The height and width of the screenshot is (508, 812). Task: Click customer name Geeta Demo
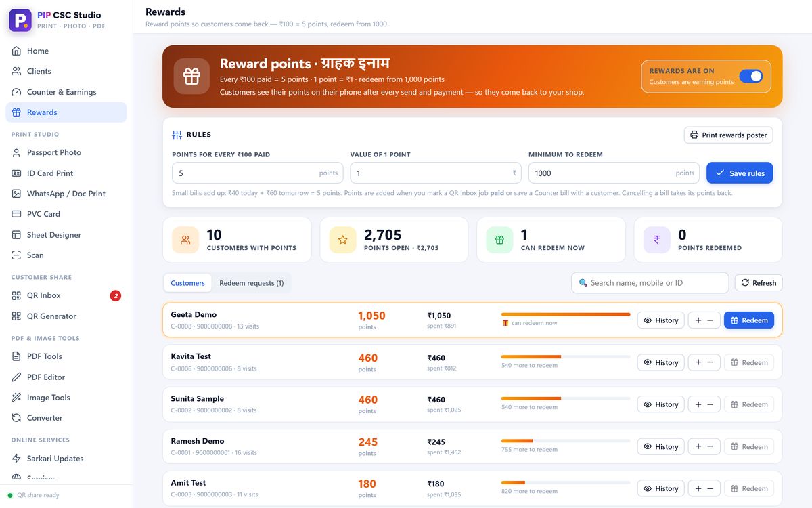[x=194, y=314]
